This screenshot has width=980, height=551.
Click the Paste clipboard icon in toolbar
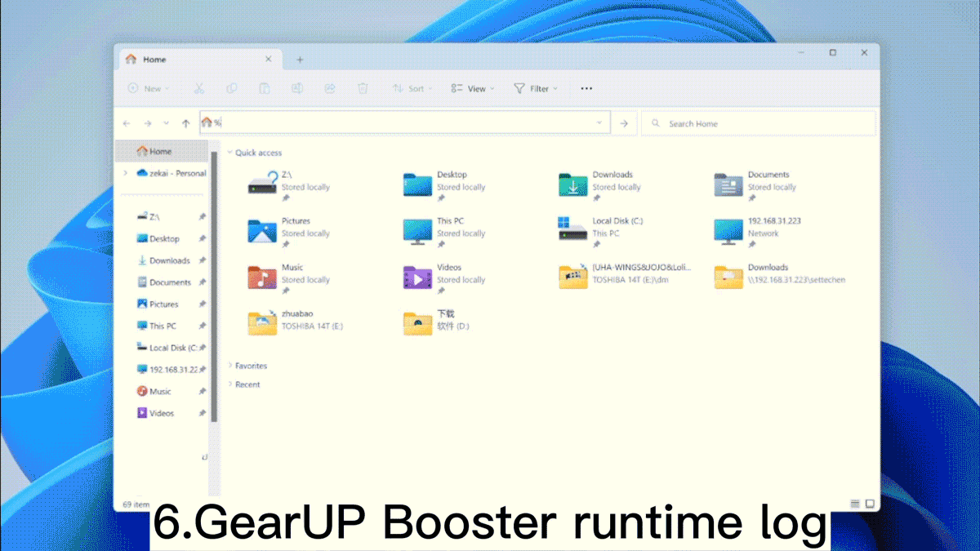(264, 88)
